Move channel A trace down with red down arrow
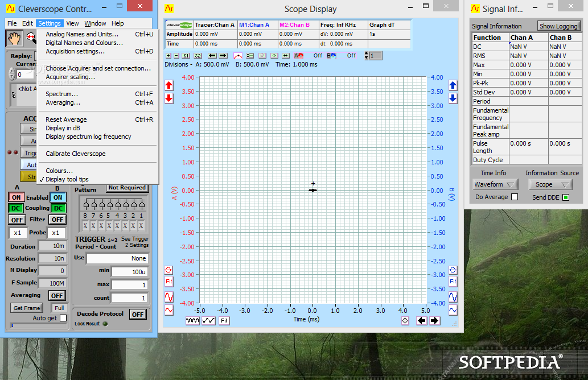 point(168,98)
